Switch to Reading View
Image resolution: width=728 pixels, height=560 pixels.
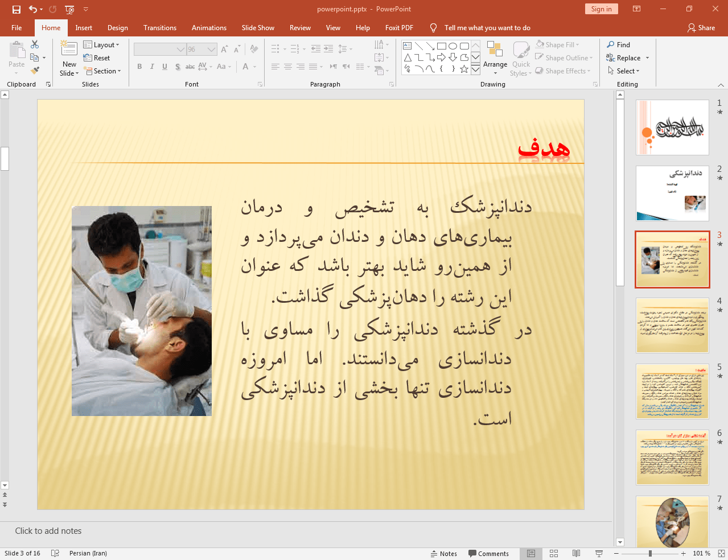pyautogui.click(x=576, y=553)
